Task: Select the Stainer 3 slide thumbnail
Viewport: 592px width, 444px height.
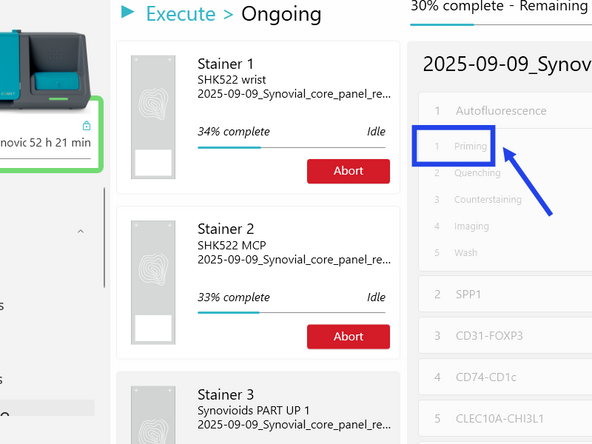Action: (x=153, y=415)
